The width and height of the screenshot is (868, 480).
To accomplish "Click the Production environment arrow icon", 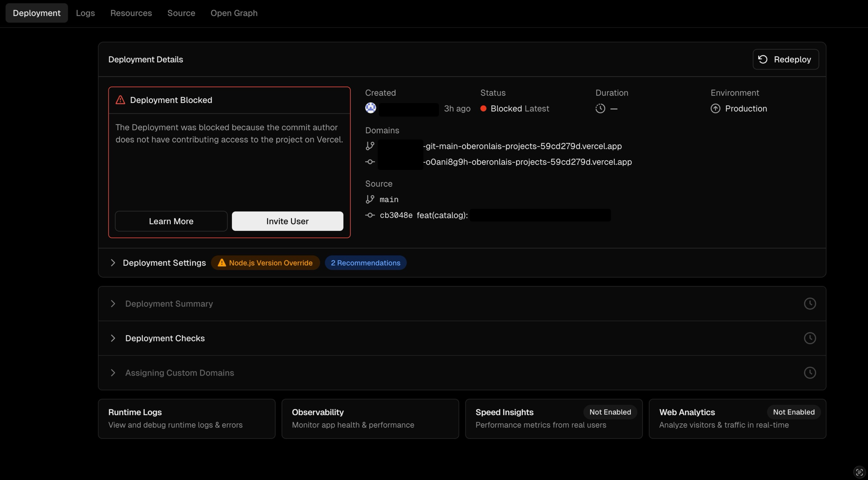I will [x=716, y=108].
